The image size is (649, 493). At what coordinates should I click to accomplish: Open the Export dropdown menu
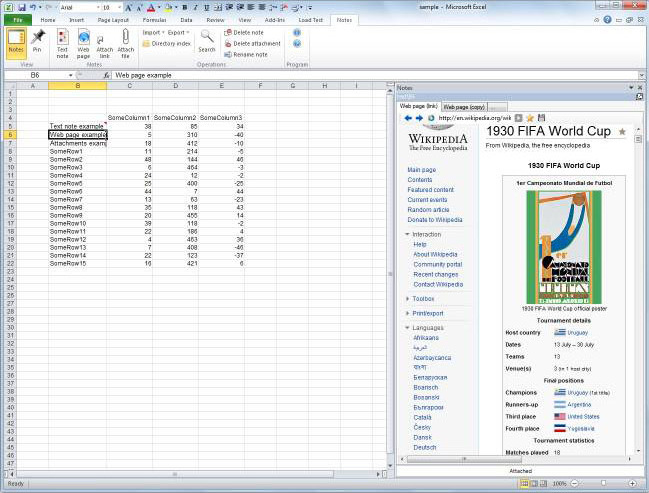tap(176, 32)
